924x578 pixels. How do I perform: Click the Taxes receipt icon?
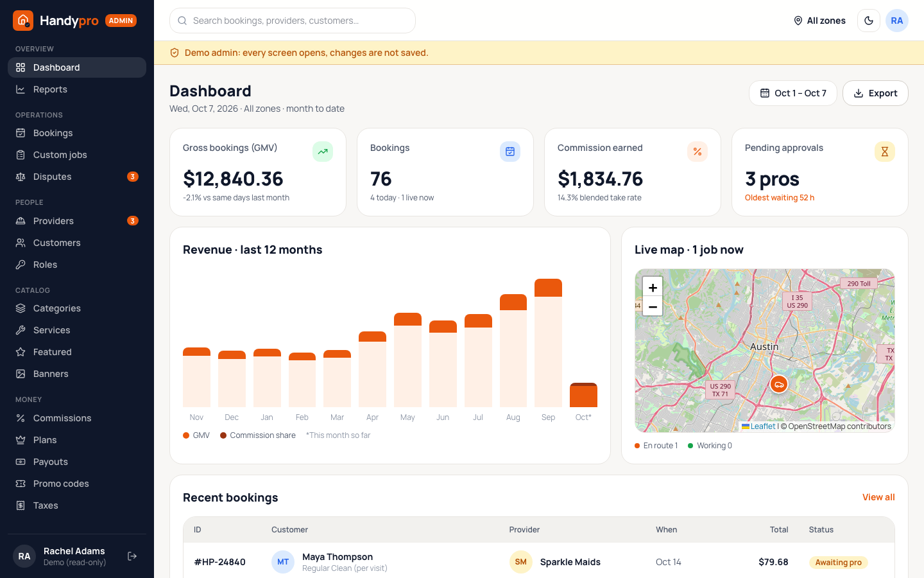(21, 505)
